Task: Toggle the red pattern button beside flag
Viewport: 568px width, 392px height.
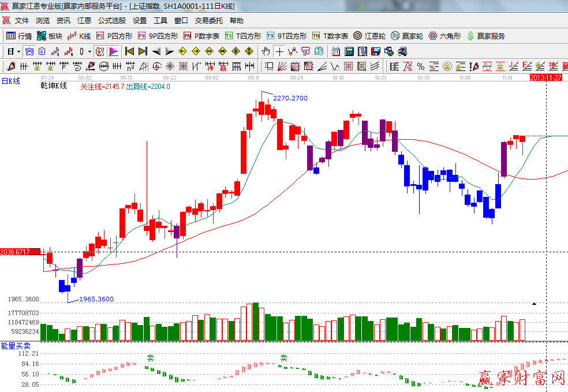Action: point(100,51)
